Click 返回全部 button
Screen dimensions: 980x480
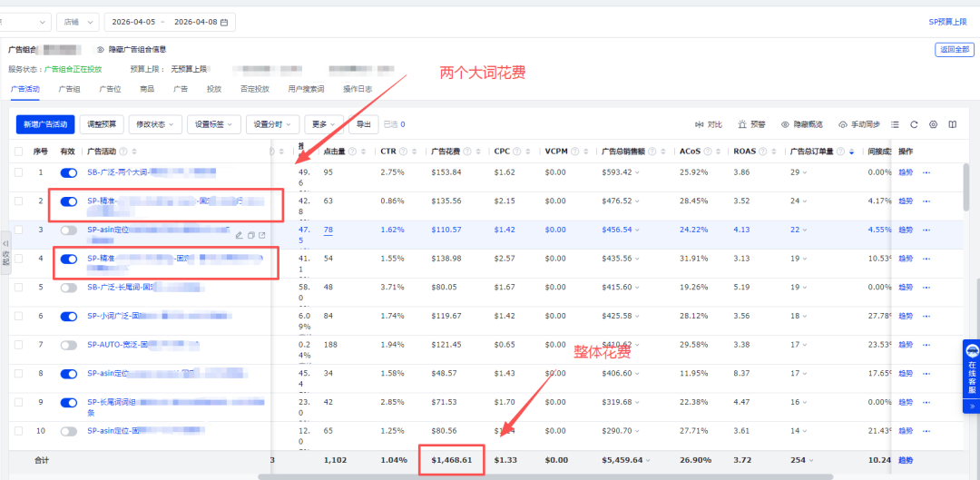click(x=955, y=50)
